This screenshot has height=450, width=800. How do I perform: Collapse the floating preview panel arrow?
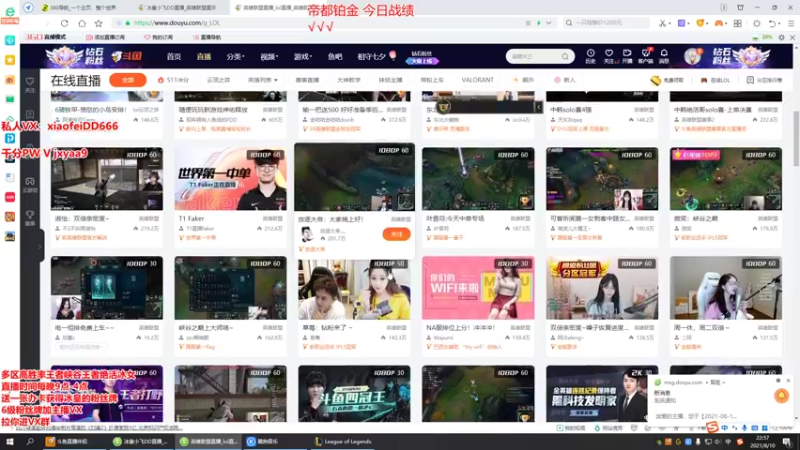click(538, 107)
